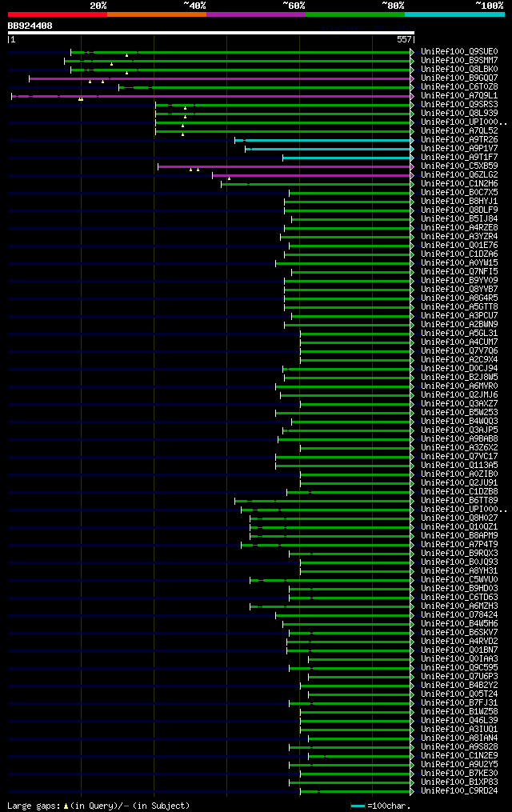Open hit UniRef100_A9T1F7
The width and height of the screenshot is (512, 812).
(x=459, y=158)
